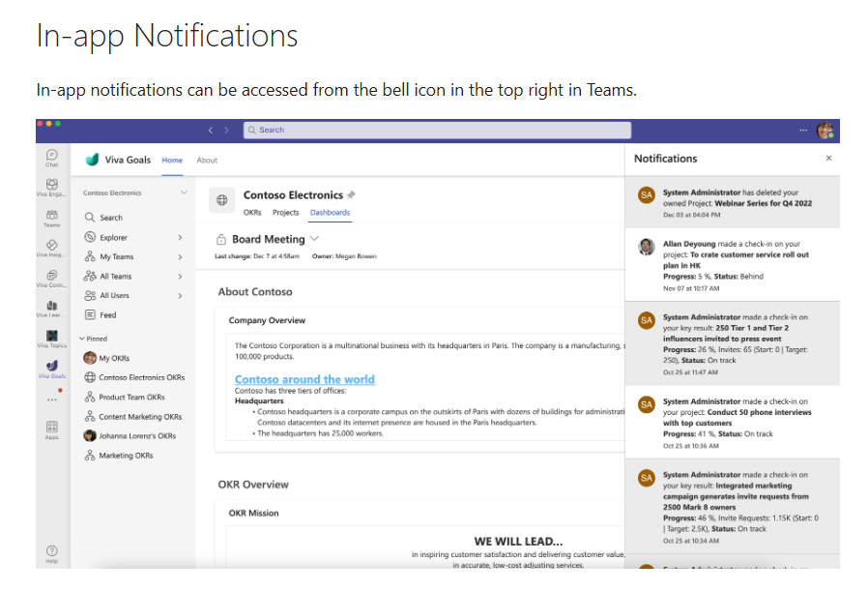Click the OKR Mission heading

coord(253,513)
